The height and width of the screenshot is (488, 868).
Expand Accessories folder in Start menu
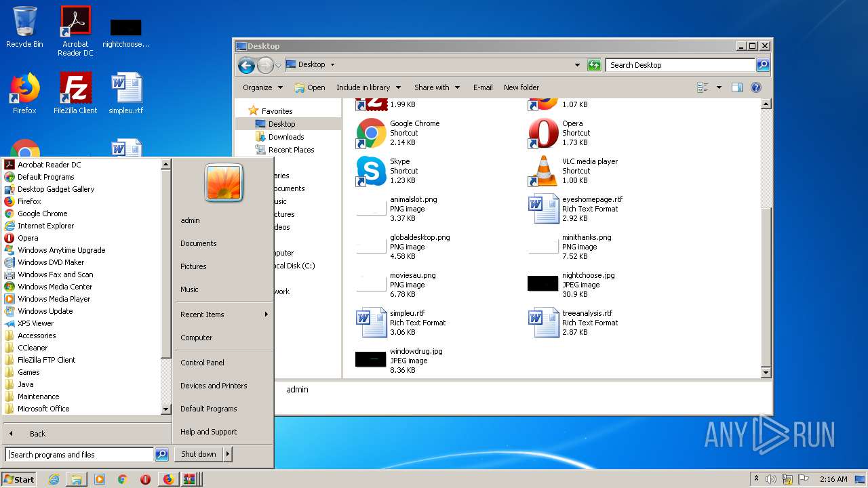[37, 335]
